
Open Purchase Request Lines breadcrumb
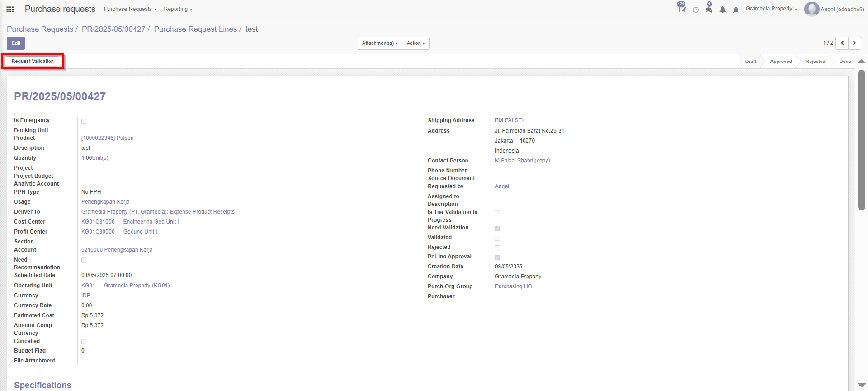click(195, 29)
